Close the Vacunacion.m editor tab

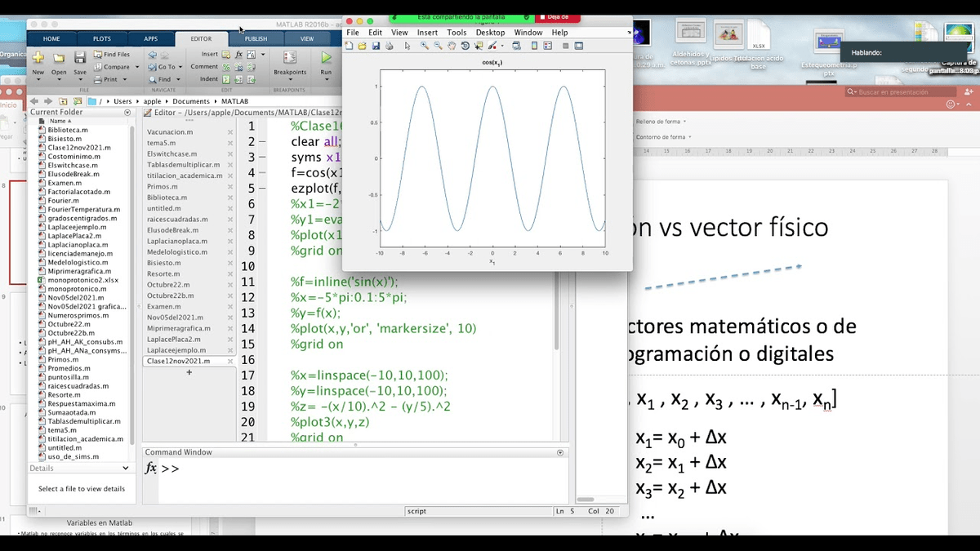click(x=230, y=131)
